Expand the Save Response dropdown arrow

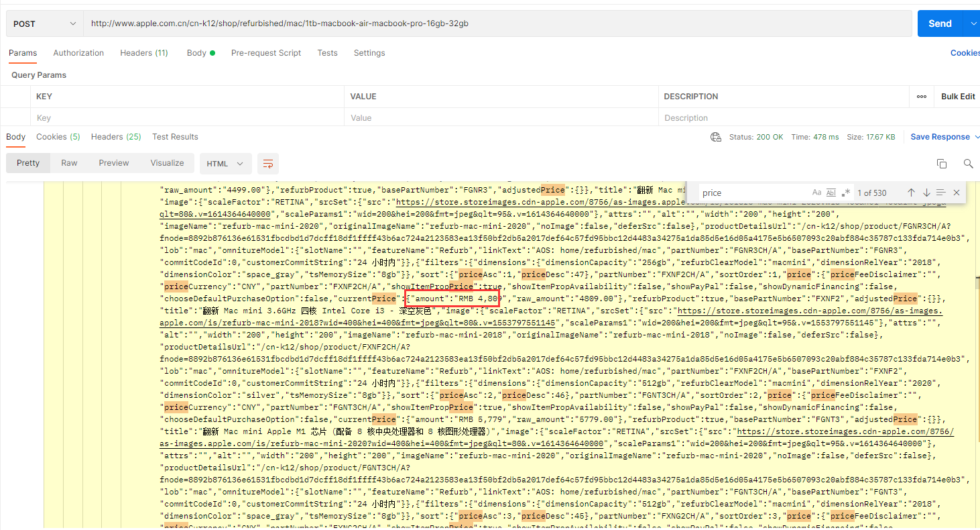pos(977,137)
